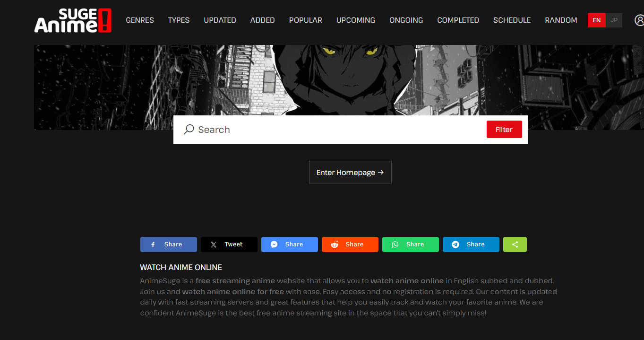The width and height of the screenshot is (644, 340).
Task: Click the search magnifier icon
Action: pos(189,130)
